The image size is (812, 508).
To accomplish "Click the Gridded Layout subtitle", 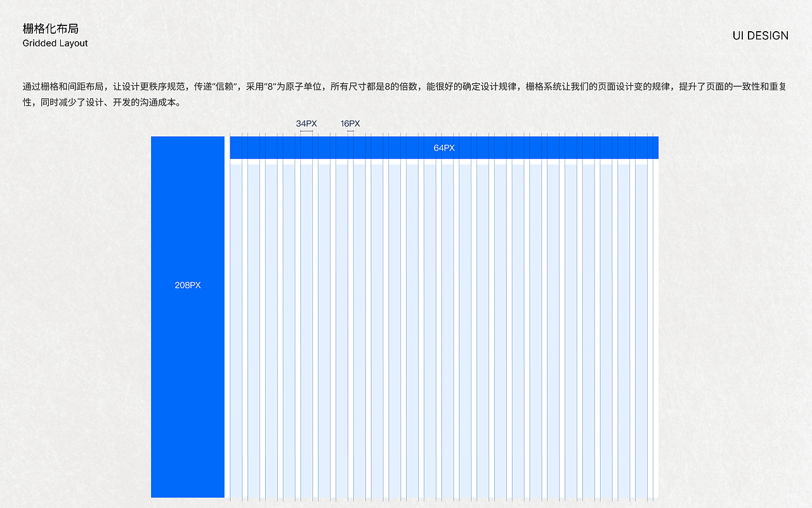I will point(54,43).
